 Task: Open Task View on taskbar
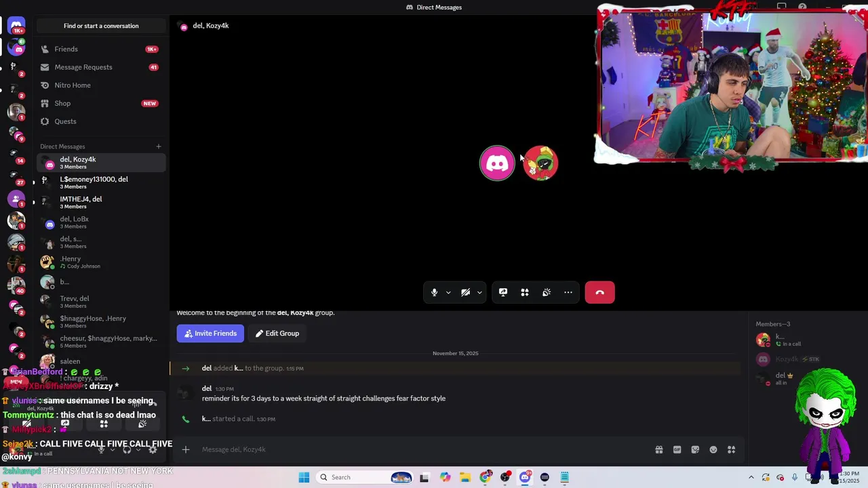pyautogui.click(x=424, y=477)
